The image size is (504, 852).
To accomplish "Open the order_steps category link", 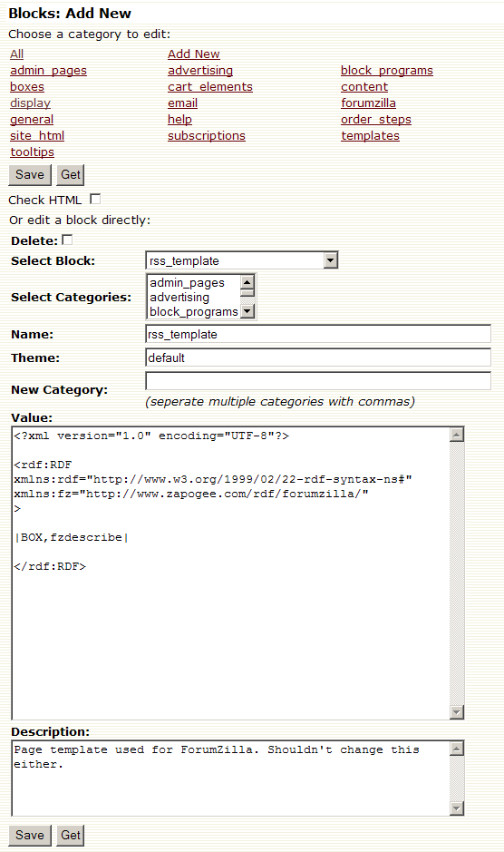I will [x=376, y=120].
